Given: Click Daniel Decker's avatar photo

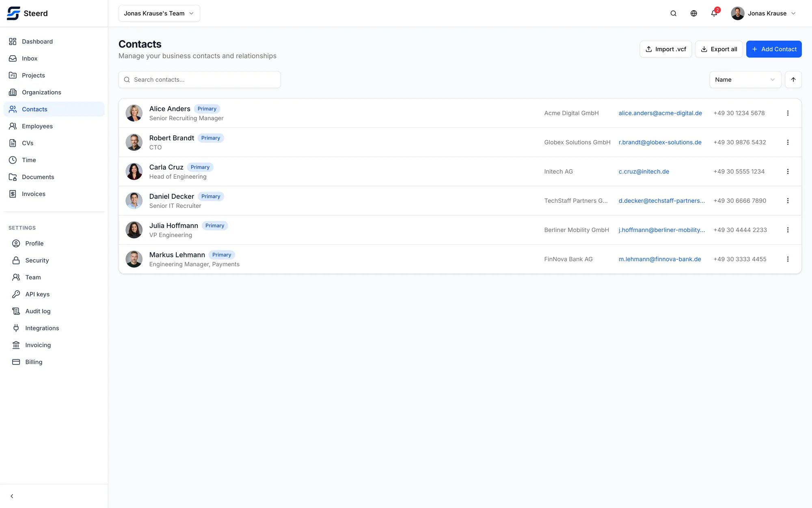Looking at the screenshot, I should [x=134, y=201].
